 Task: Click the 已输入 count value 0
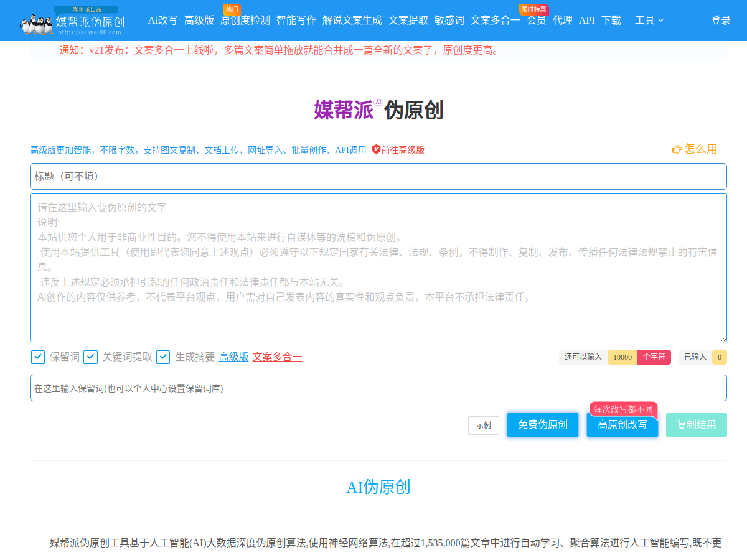(720, 357)
